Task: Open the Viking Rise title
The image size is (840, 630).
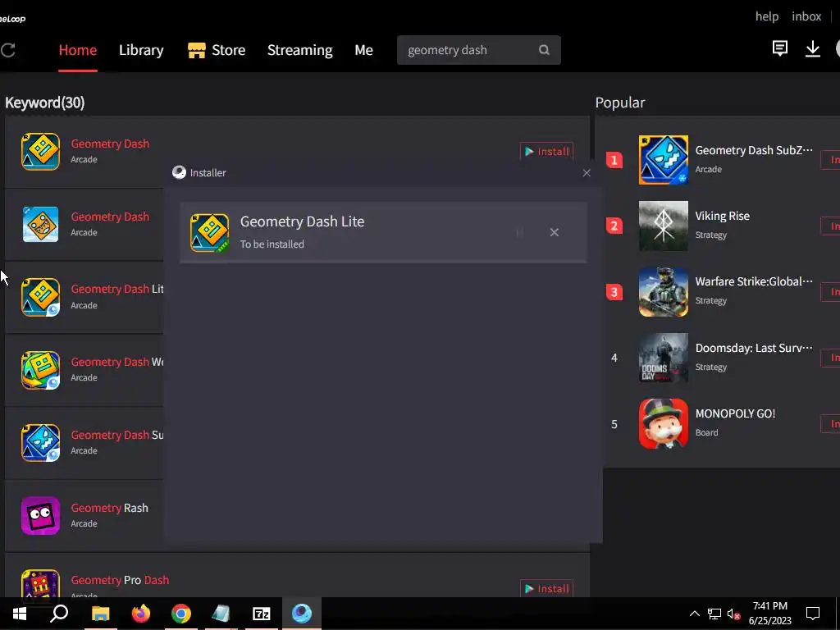Action: tap(722, 216)
